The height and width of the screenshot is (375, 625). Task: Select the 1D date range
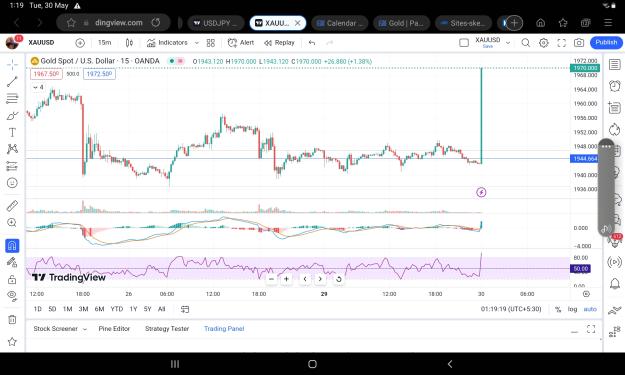(37, 309)
